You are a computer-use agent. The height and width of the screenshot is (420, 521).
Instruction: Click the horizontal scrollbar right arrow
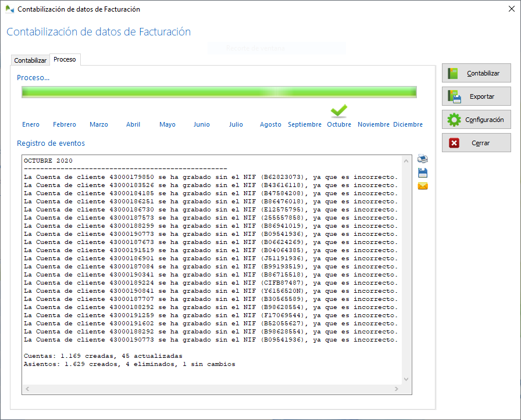[395, 388]
